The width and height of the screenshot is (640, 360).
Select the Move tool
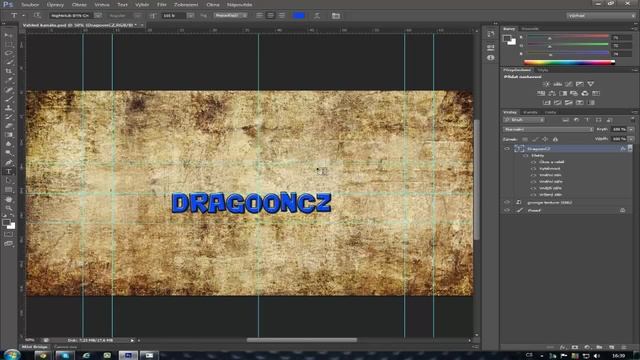click(x=8, y=35)
